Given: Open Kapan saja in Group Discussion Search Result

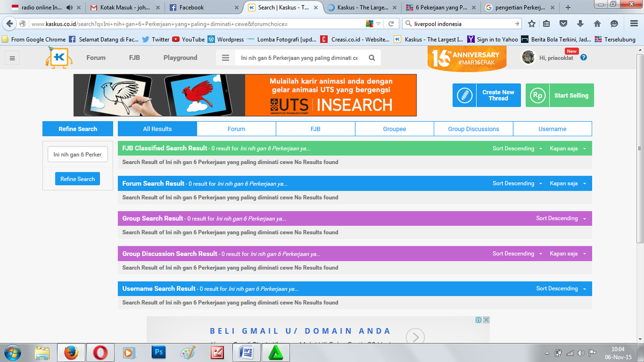Looking at the screenshot, I should coord(568,253).
